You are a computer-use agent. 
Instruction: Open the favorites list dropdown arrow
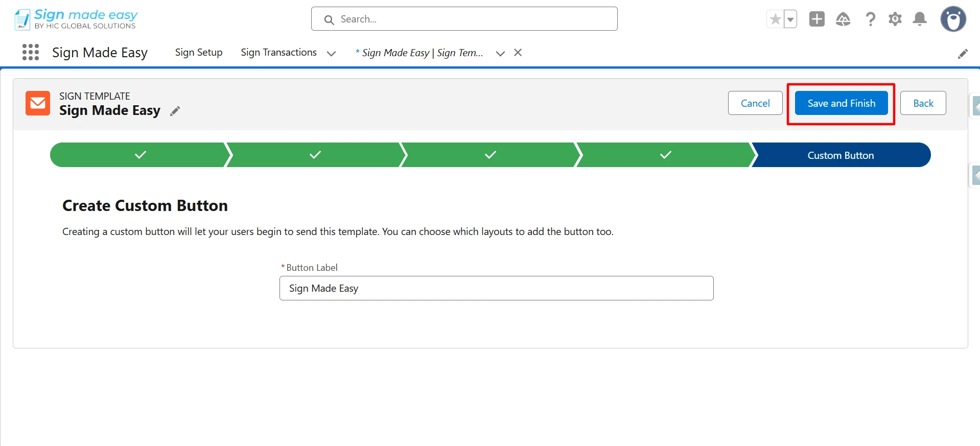790,19
